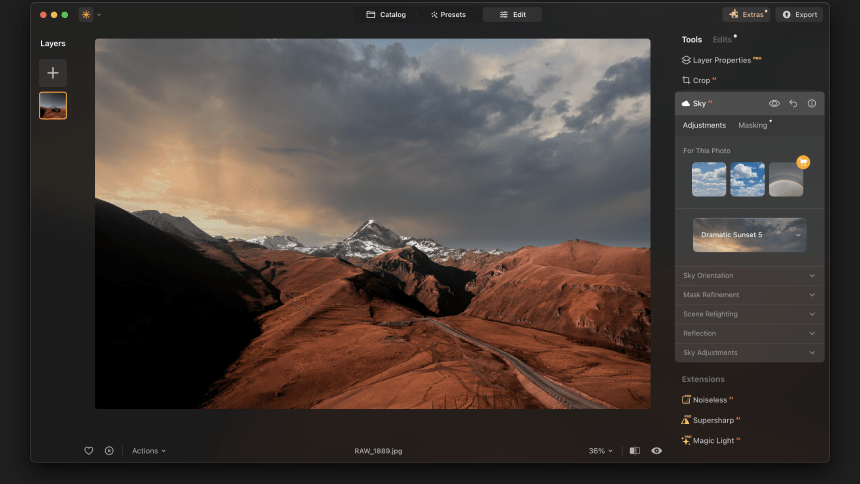Open Sky tool info icon
Screen dimensions: 860x484
(811, 103)
